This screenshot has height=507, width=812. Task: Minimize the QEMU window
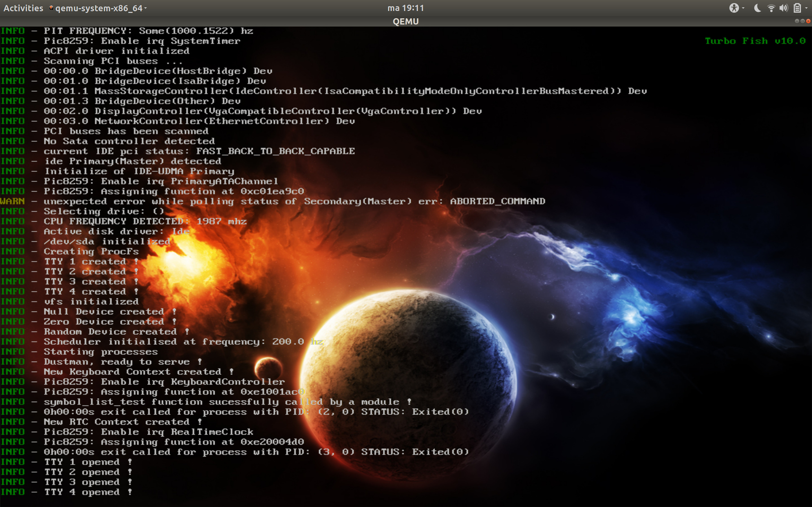tap(796, 21)
